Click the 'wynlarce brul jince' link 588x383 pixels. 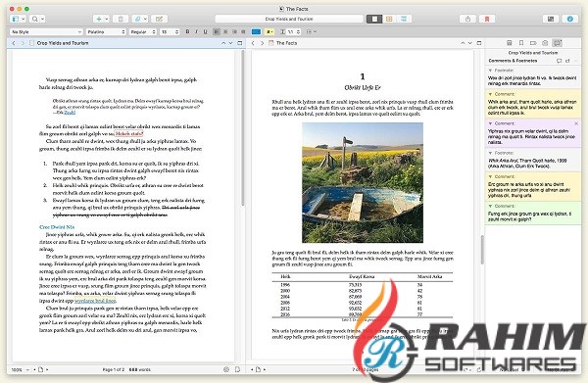(x=95, y=301)
